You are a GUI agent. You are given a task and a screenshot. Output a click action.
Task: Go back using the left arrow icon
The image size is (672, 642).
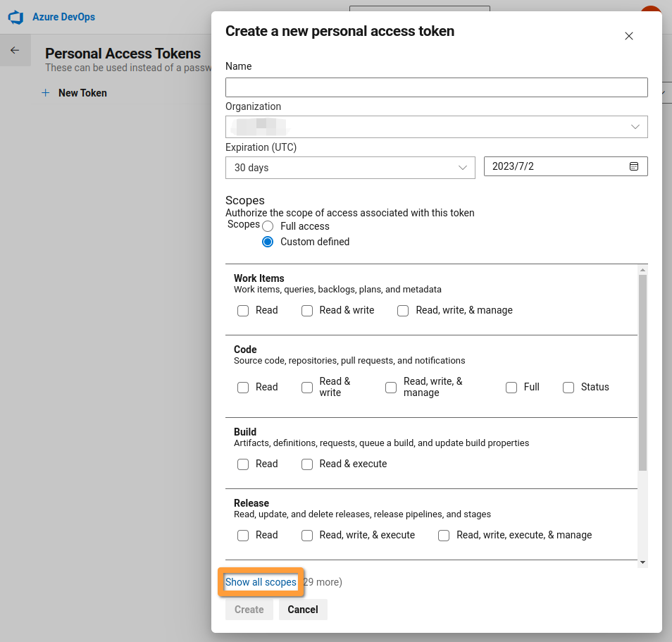coord(15,51)
